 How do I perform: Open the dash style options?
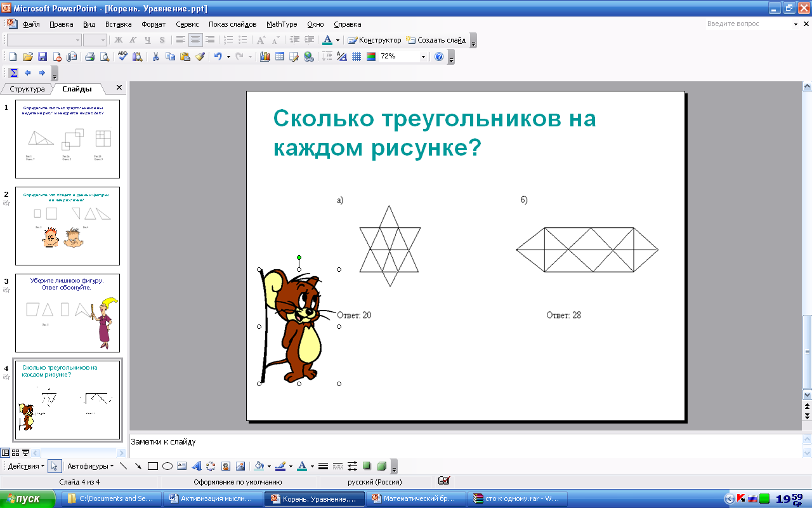coord(337,466)
